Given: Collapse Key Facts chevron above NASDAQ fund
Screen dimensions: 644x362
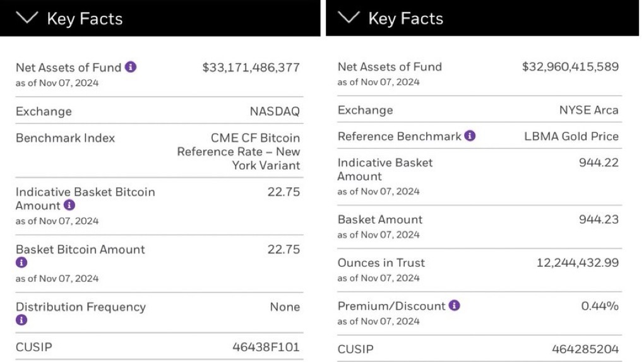Looking at the screenshot, I should [27, 18].
